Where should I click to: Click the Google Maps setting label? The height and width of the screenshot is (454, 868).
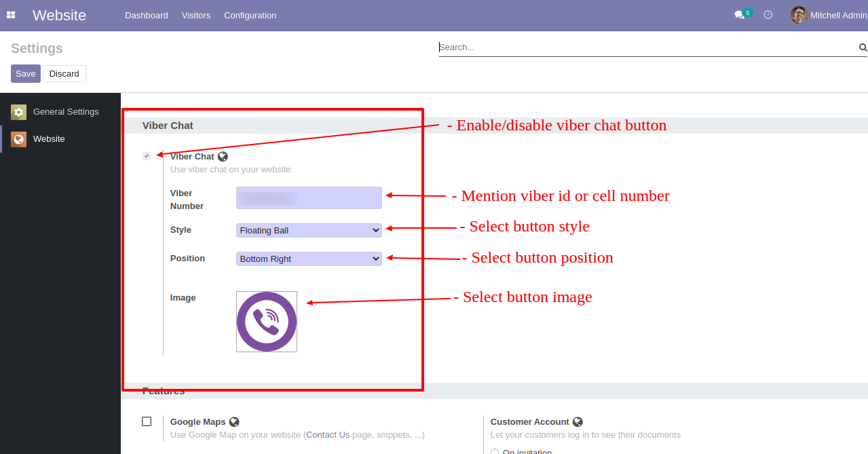(x=198, y=422)
